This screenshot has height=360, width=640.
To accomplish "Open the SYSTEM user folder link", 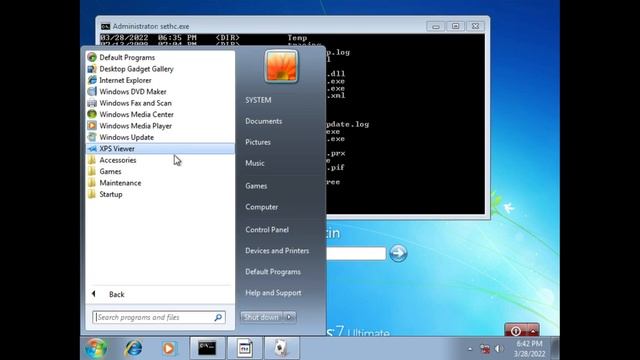I will [258, 100].
